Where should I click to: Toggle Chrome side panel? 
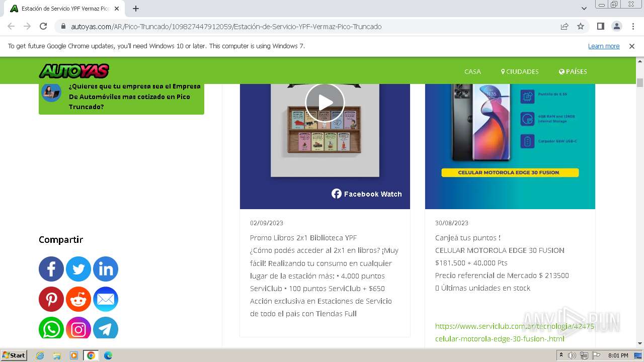(x=600, y=26)
